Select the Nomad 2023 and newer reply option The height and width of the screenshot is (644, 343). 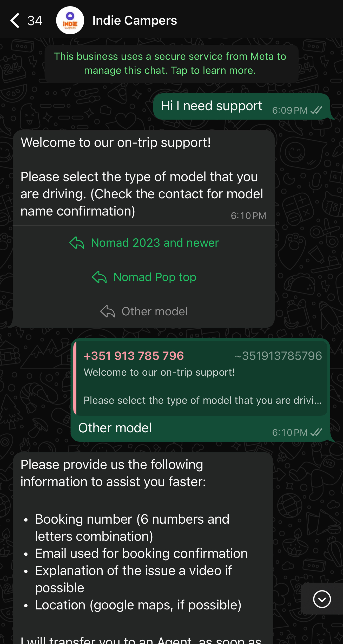pos(144,243)
